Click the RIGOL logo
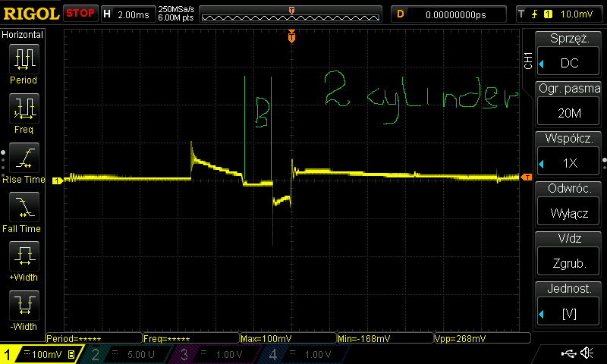 click(x=31, y=14)
